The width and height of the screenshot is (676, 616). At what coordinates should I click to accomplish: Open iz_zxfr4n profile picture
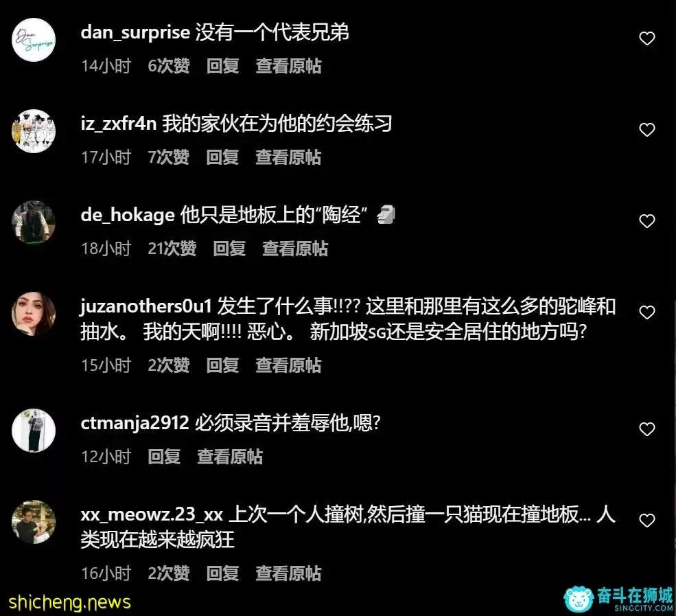coord(34,131)
